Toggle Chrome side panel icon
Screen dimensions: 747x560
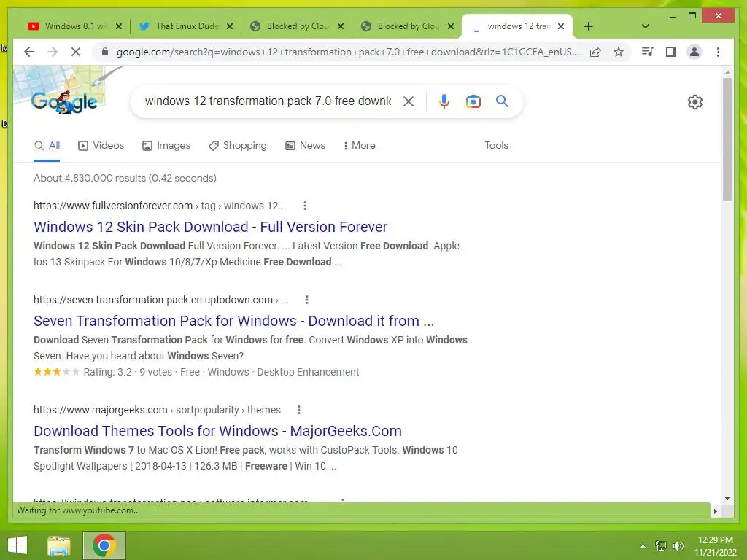point(671,52)
